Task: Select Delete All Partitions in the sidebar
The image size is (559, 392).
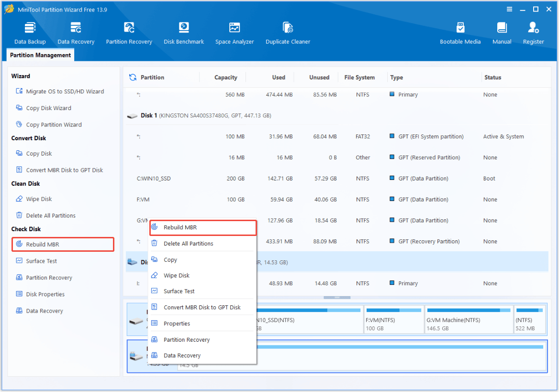Action: coord(45,215)
